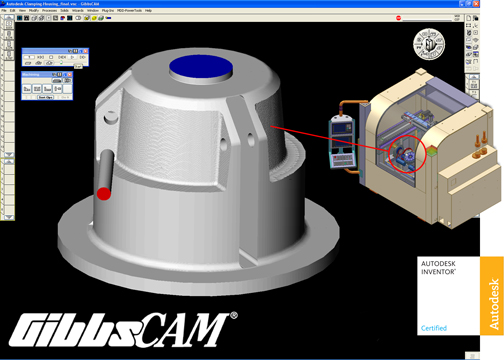Viewport: 504px width, 360px height.
Task: Click the play button in the render control palette
Action: [x=72, y=57]
